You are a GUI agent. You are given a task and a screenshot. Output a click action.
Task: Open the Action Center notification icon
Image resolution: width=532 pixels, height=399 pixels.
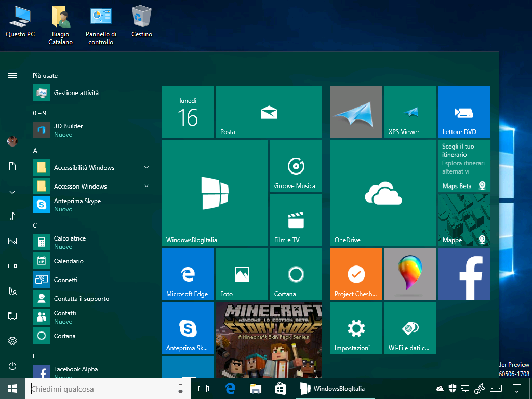pos(517,389)
